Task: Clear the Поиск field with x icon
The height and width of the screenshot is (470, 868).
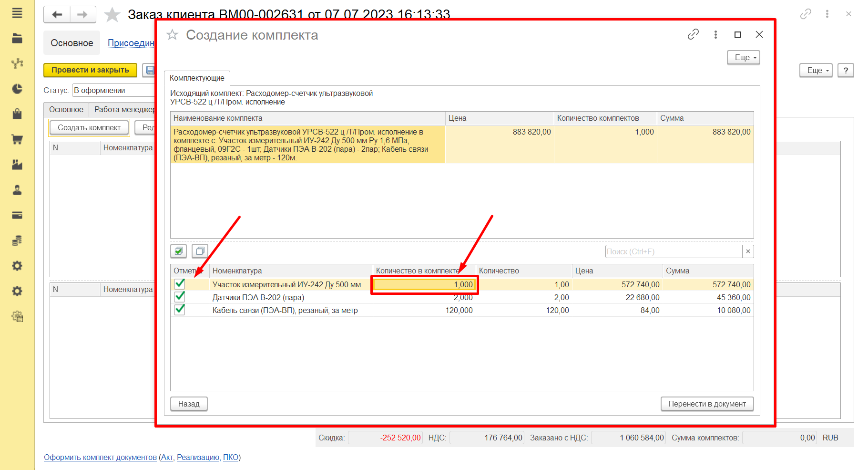Action: pyautogui.click(x=748, y=251)
